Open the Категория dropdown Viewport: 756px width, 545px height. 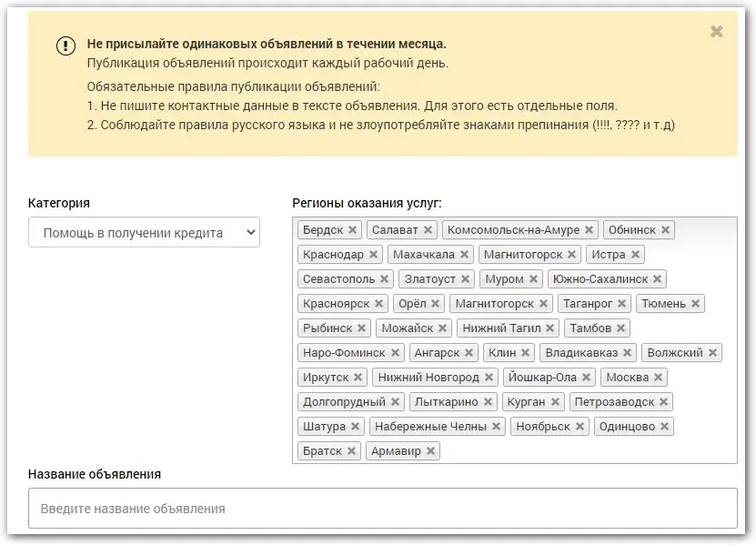144,233
